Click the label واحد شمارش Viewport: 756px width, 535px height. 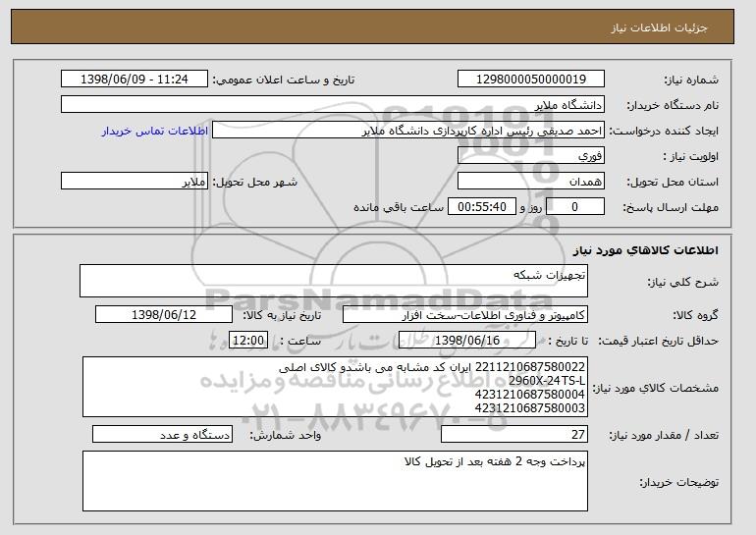click(285, 435)
